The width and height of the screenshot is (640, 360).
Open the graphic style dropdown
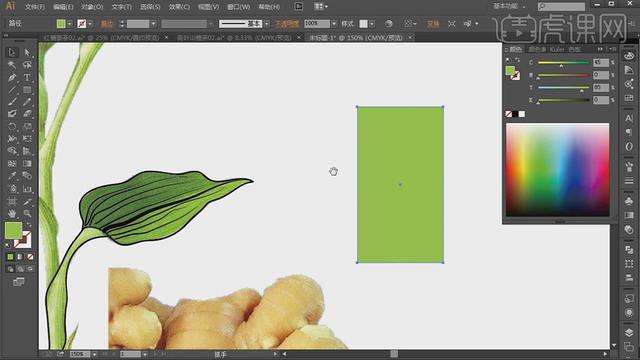(372, 24)
